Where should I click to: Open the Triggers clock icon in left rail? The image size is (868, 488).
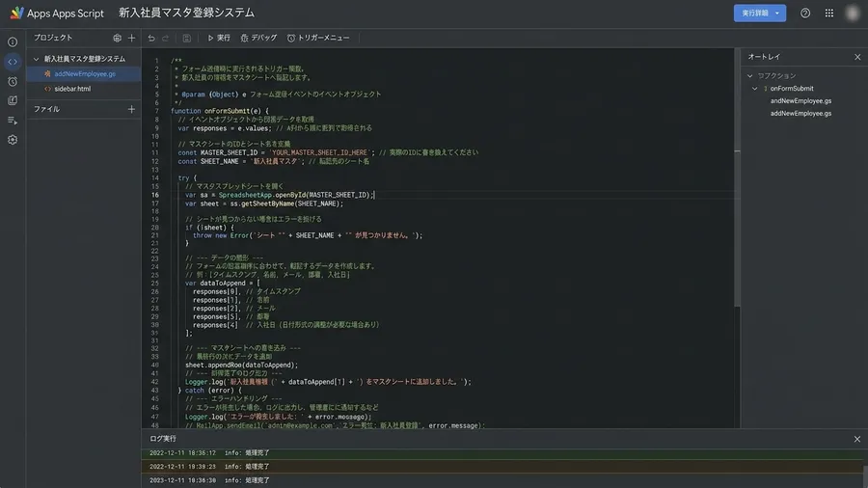[x=13, y=81]
